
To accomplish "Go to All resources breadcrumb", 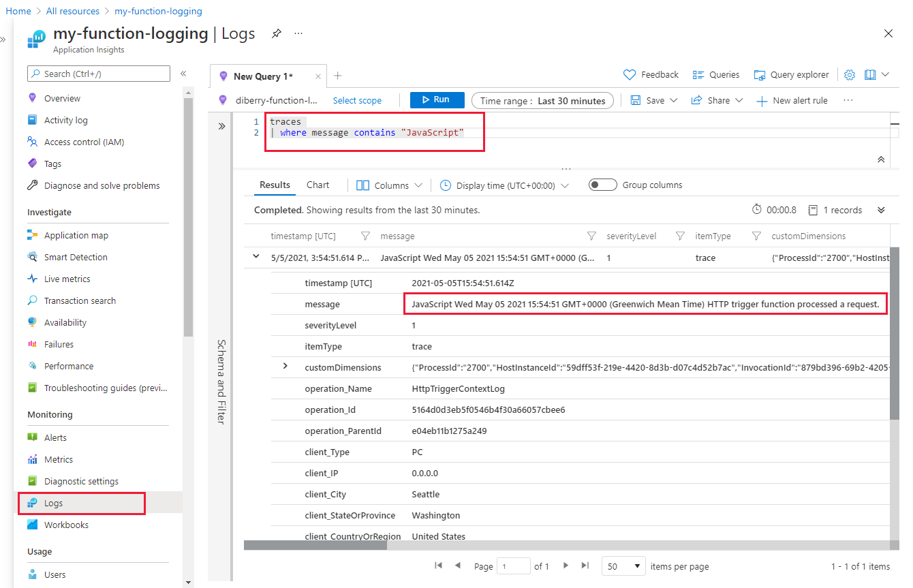I will click(x=73, y=11).
